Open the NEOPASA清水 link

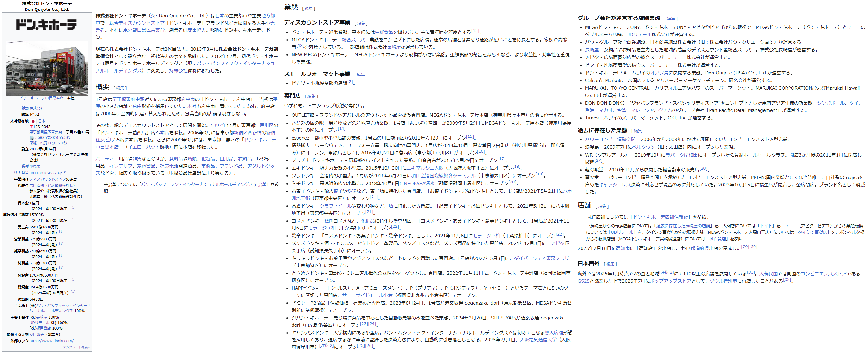(419, 184)
